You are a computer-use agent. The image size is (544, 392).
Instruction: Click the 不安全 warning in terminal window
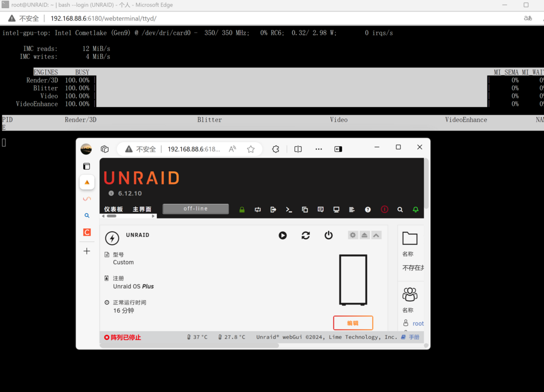(23, 18)
